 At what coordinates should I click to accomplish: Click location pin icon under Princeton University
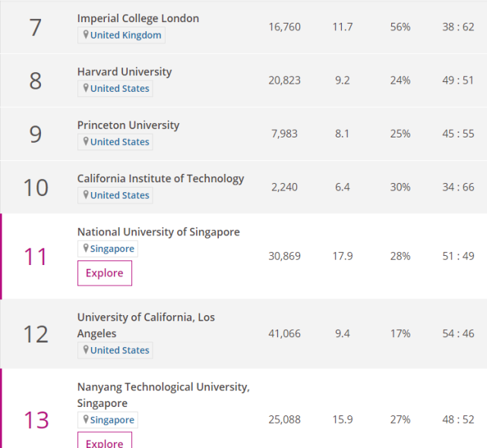point(86,141)
